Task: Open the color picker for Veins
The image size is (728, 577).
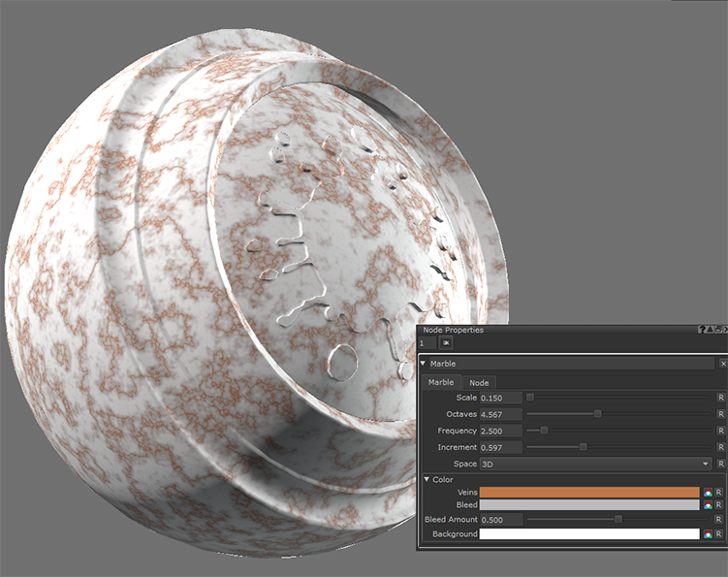Action: click(708, 493)
